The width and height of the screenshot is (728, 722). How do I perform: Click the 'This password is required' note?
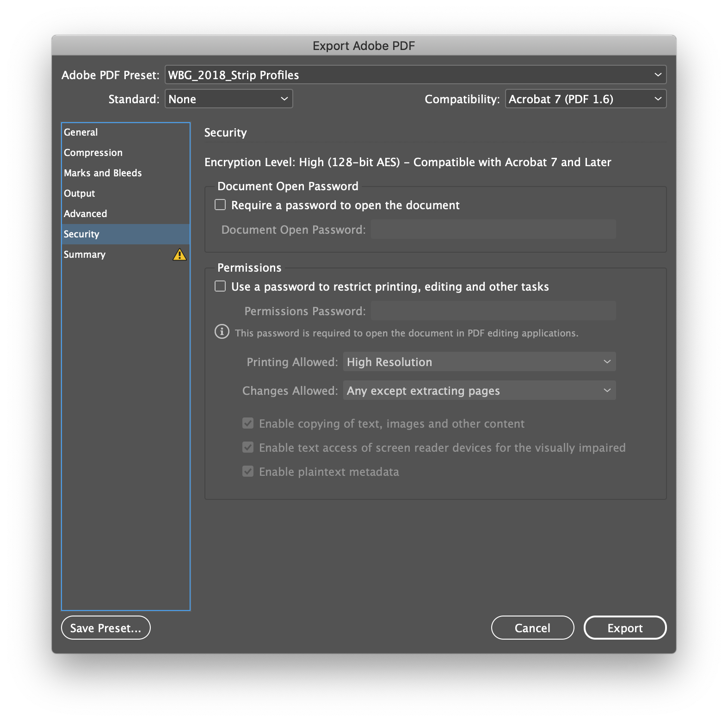click(407, 333)
